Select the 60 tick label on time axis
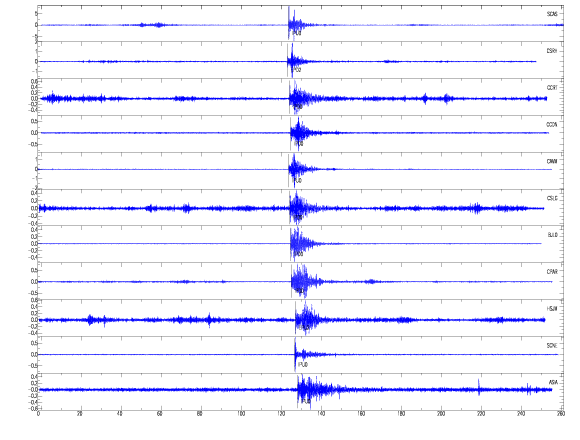This screenshot has height=440, width=580. [159, 414]
